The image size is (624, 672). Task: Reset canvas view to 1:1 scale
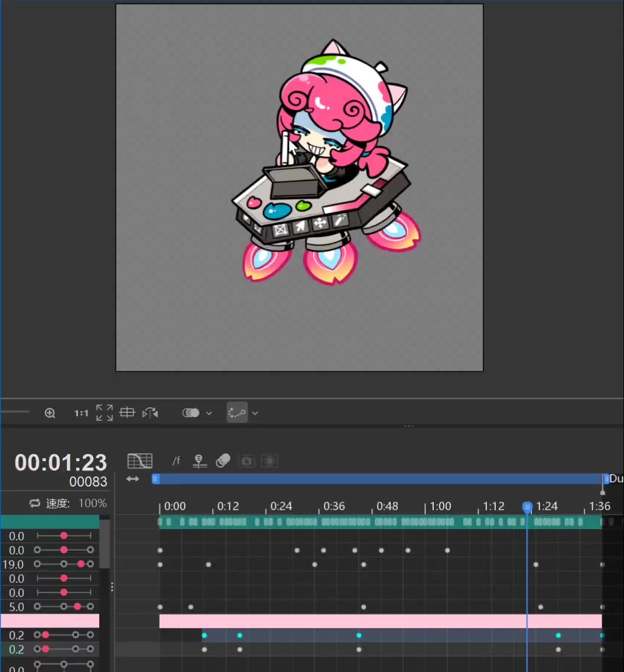coord(81,413)
